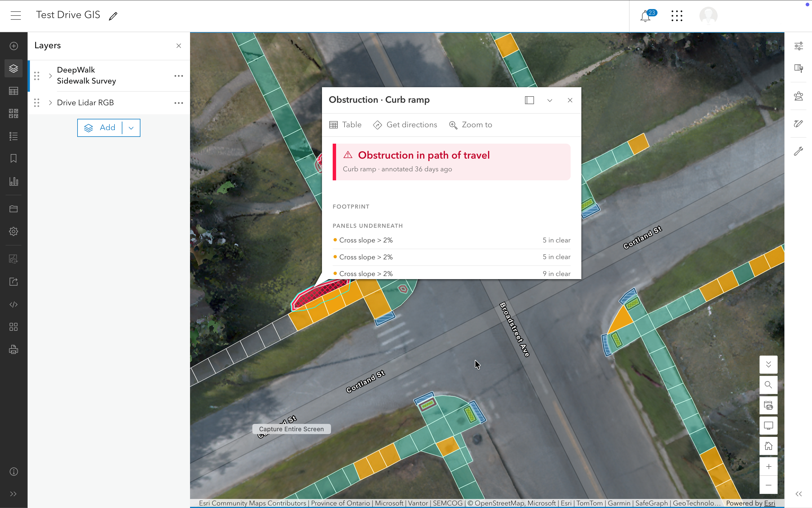
Task: Open the info icon at the sidebar bottom
Action: 14,472
